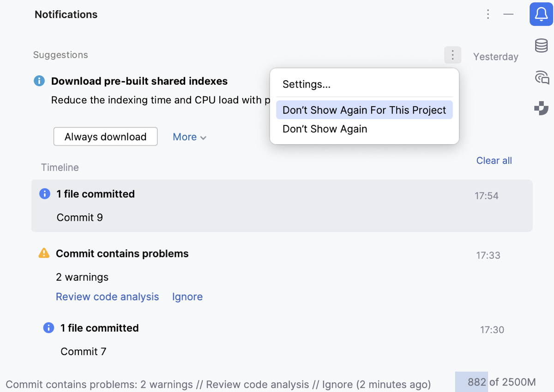Open Review code analysis link
This screenshot has height=392, width=554.
[x=107, y=297]
